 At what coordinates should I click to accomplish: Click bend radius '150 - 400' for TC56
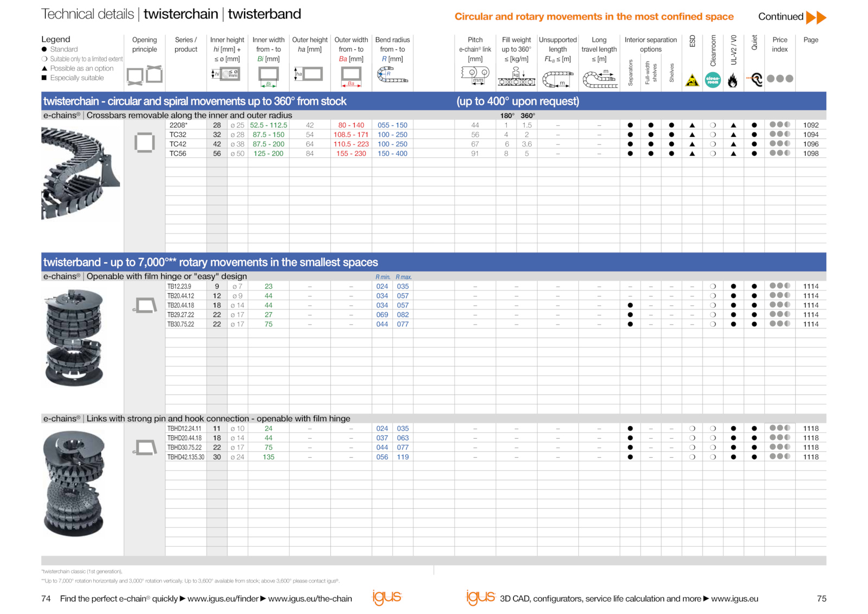392,154
